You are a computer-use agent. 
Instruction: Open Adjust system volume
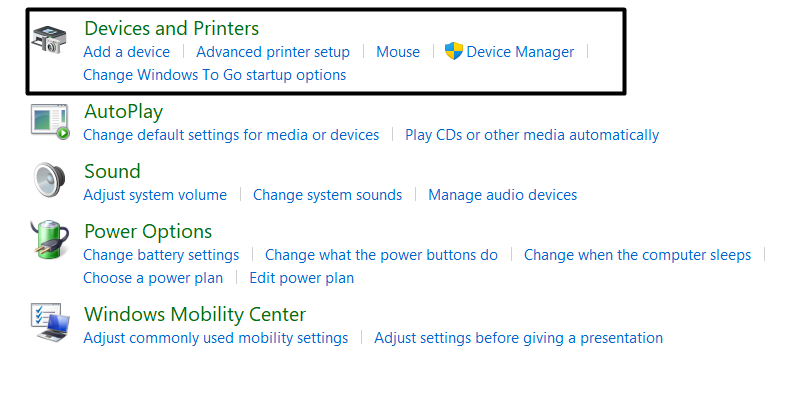[155, 195]
